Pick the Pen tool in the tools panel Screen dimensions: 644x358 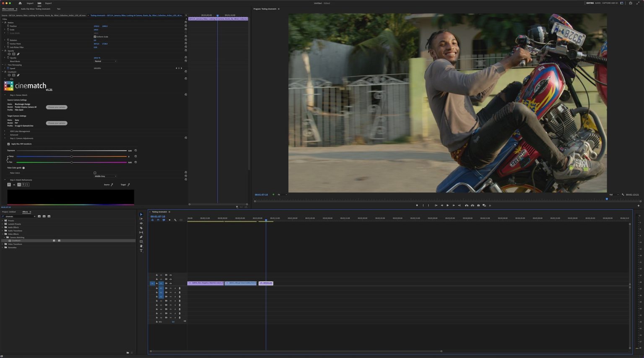pyautogui.click(x=141, y=237)
